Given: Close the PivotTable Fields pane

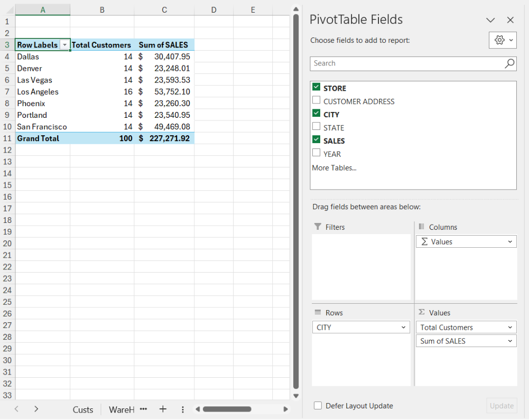Looking at the screenshot, I should coord(510,20).
